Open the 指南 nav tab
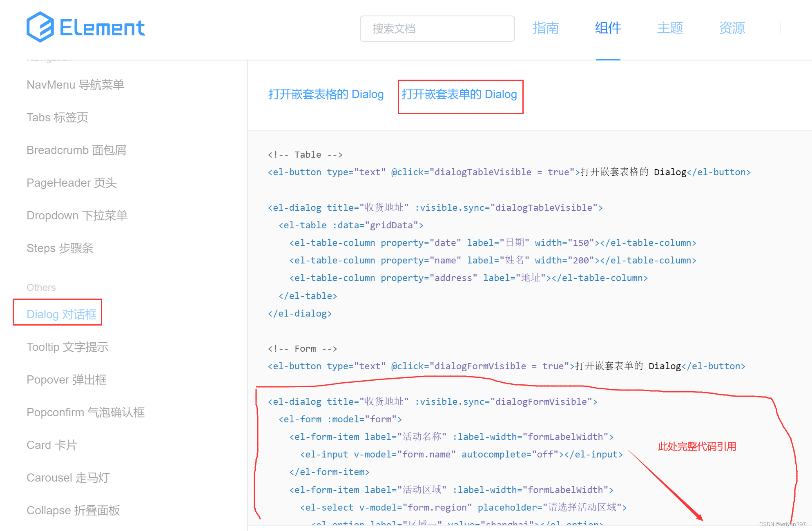The width and height of the screenshot is (812, 531). (546, 28)
